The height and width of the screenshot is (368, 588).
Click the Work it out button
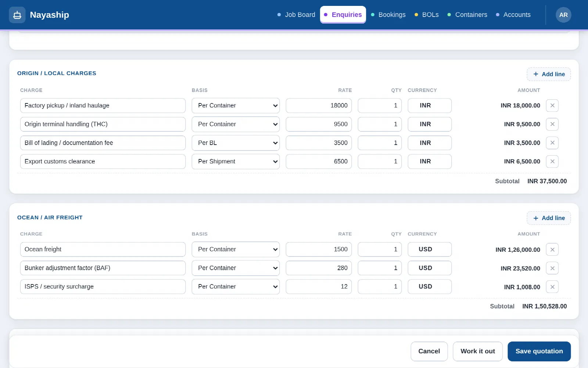tap(478, 351)
